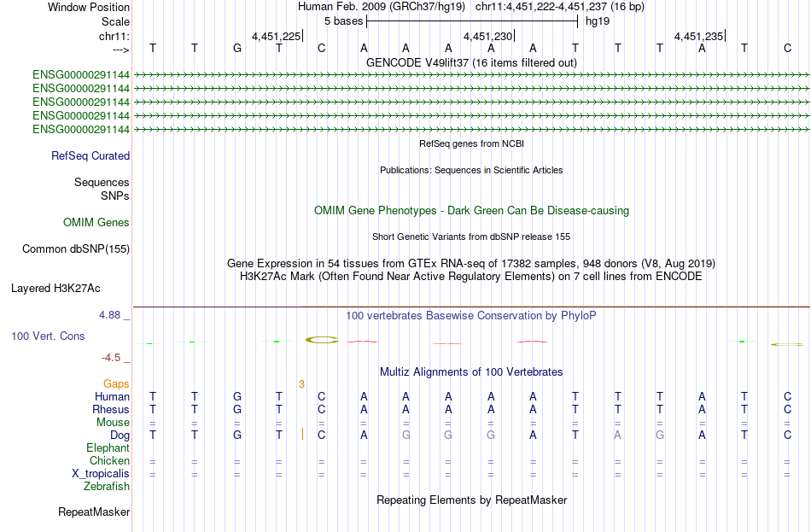This screenshot has width=811, height=532.
Task: Click the Human alignment row label
Action: [x=112, y=397]
